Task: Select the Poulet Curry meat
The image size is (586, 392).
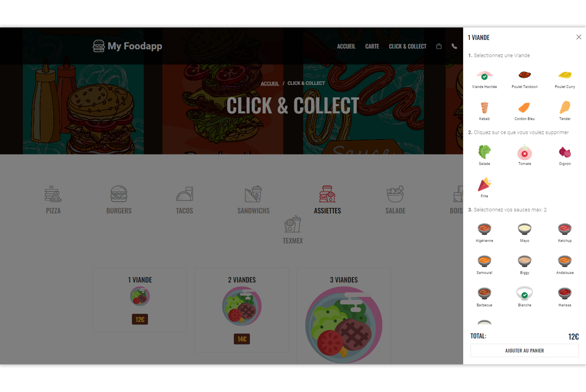Action: tap(564, 79)
